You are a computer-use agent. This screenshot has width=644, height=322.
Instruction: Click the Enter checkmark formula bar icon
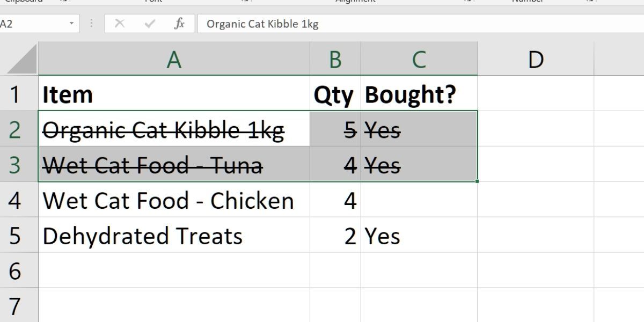pyautogui.click(x=150, y=24)
